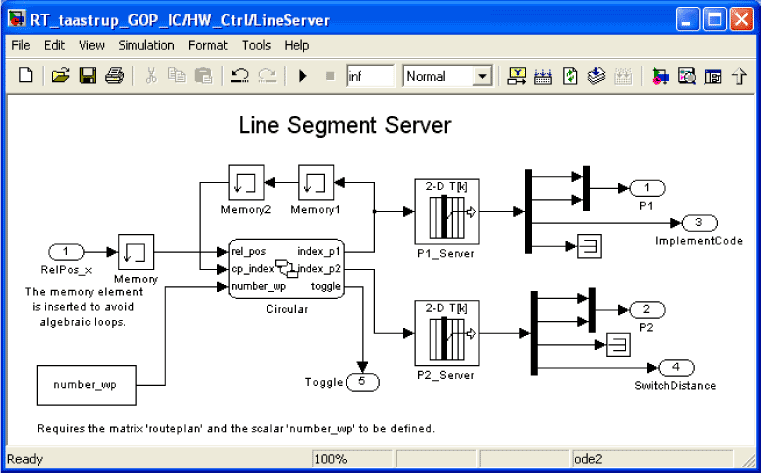The width and height of the screenshot is (761, 473).
Task: Select the Toggle output port 5
Action: 362,382
